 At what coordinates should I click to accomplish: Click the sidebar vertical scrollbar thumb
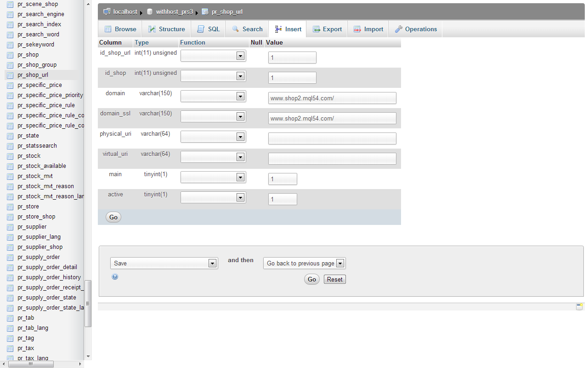tap(88, 304)
